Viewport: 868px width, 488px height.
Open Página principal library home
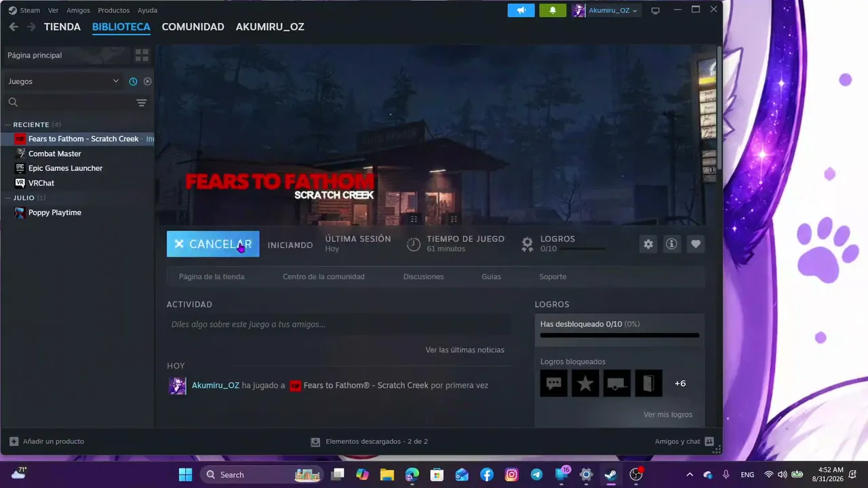click(x=66, y=55)
